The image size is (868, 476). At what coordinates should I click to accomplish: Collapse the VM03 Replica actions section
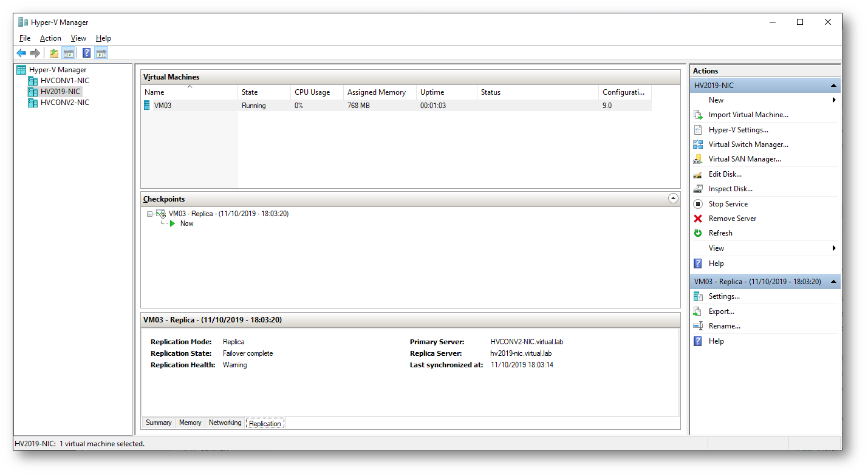coord(834,282)
